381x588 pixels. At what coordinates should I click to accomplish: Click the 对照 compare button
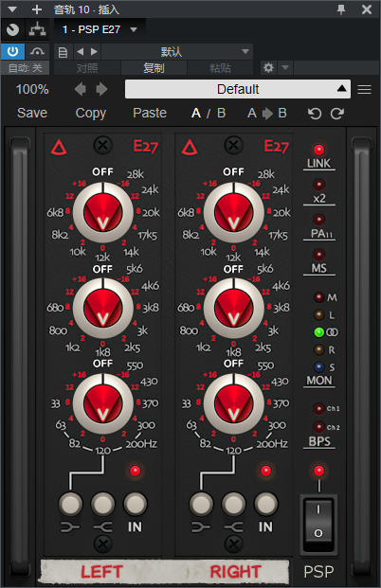point(87,68)
